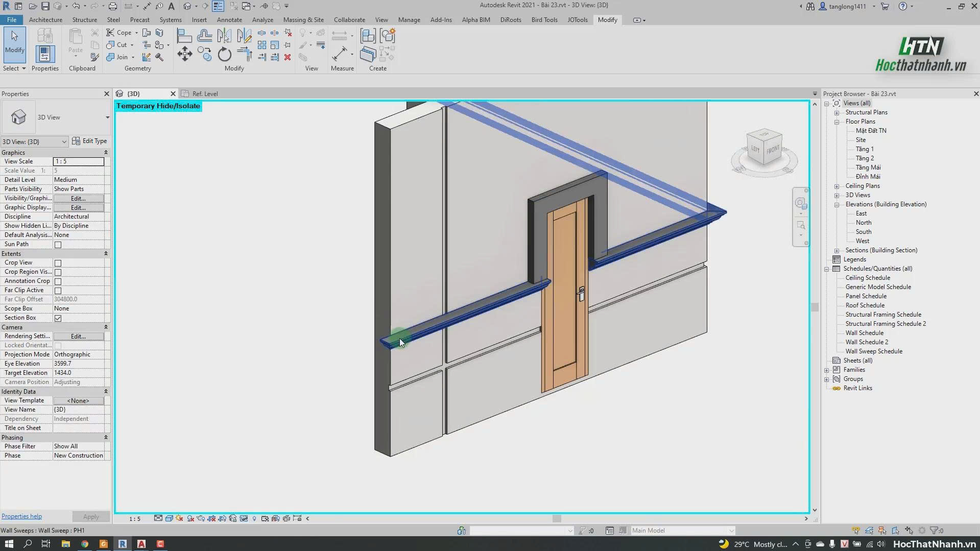Toggle the Crop View checkbox
Image resolution: width=980 pixels, height=551 pixels.
(x=58, y=263)
